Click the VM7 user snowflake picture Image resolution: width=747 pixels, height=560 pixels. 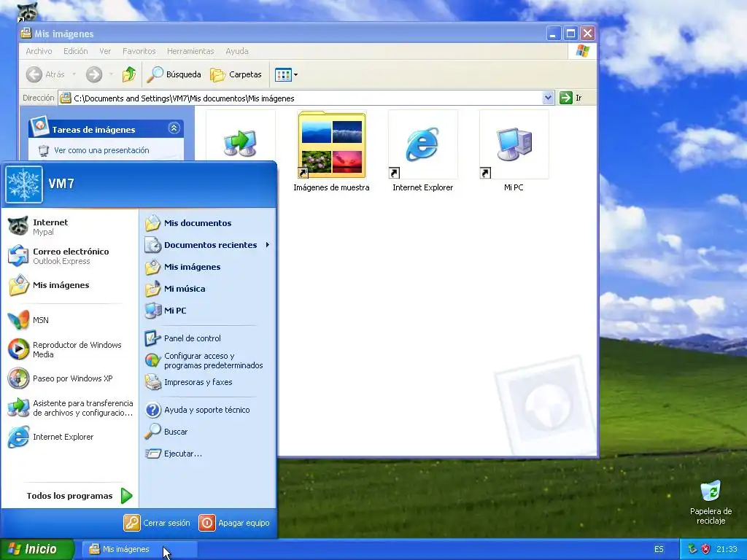pyautogui.click(x=24, y=184)
